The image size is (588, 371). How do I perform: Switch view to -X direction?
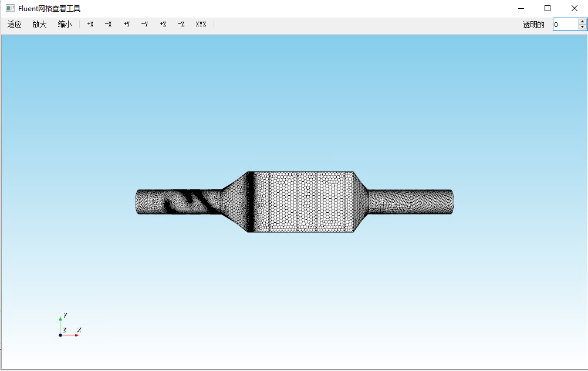click(x=108, y=25)
